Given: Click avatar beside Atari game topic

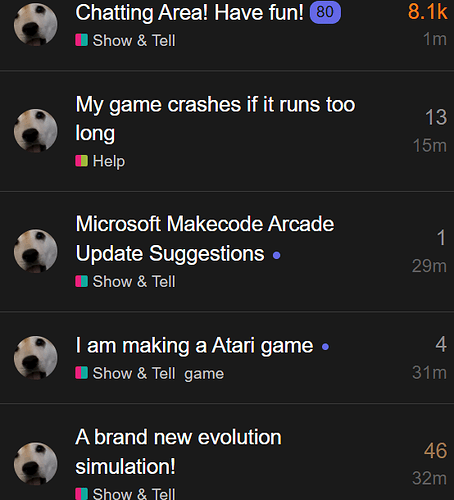Looking at the screenshot, I should pos(35,358).
